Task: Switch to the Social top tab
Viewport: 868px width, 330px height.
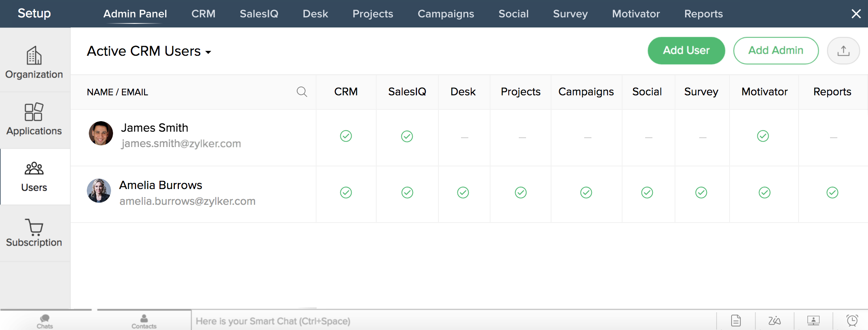Action: pyautogui.click(x=514, y=14)
